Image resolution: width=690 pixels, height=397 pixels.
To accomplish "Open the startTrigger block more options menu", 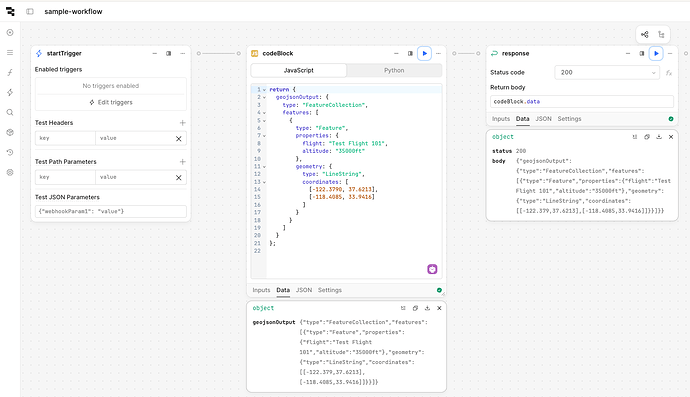I will (183, 53).
